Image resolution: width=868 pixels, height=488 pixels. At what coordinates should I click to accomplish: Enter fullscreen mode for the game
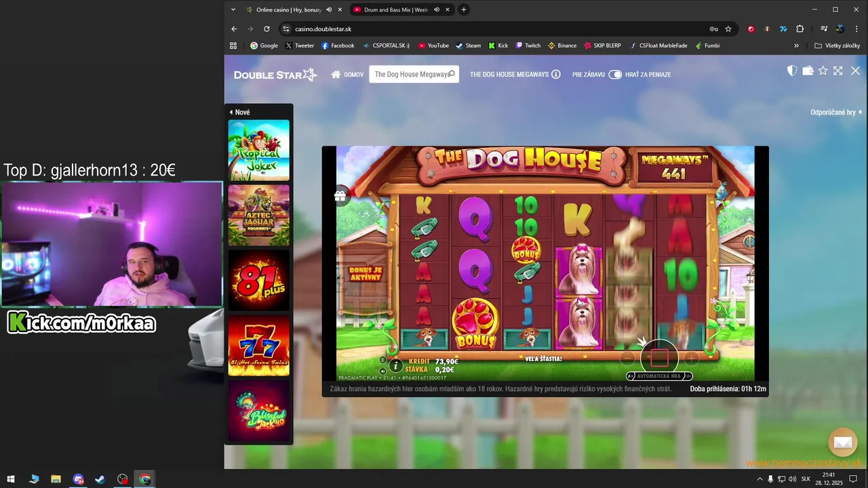coord(838,70)
